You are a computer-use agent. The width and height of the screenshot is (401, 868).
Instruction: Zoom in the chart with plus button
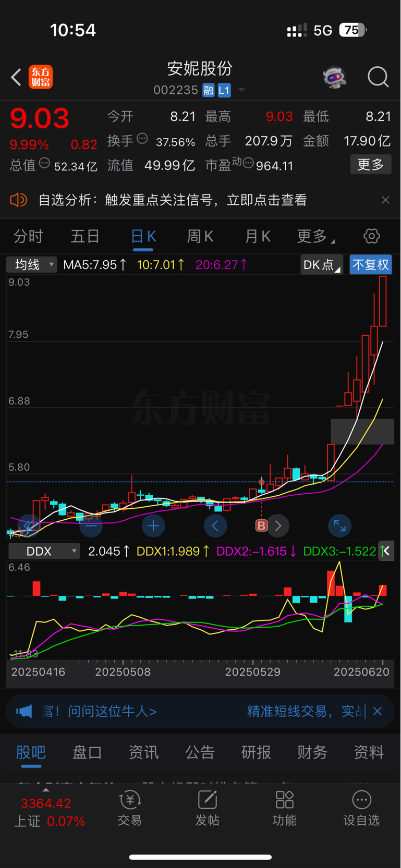153,526
